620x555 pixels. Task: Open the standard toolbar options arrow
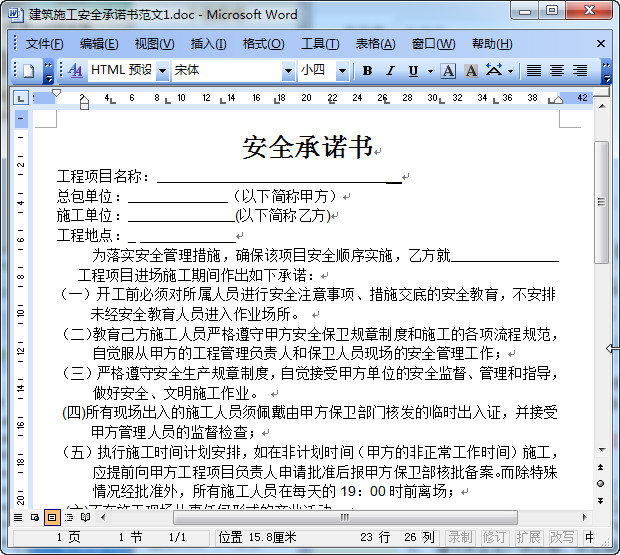click(x=48, y=72)
